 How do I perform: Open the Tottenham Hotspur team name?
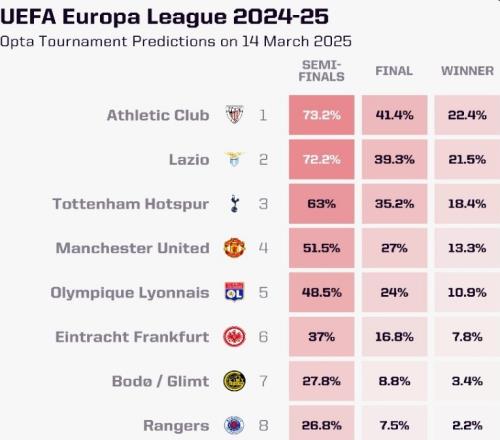tap(131, 204)
